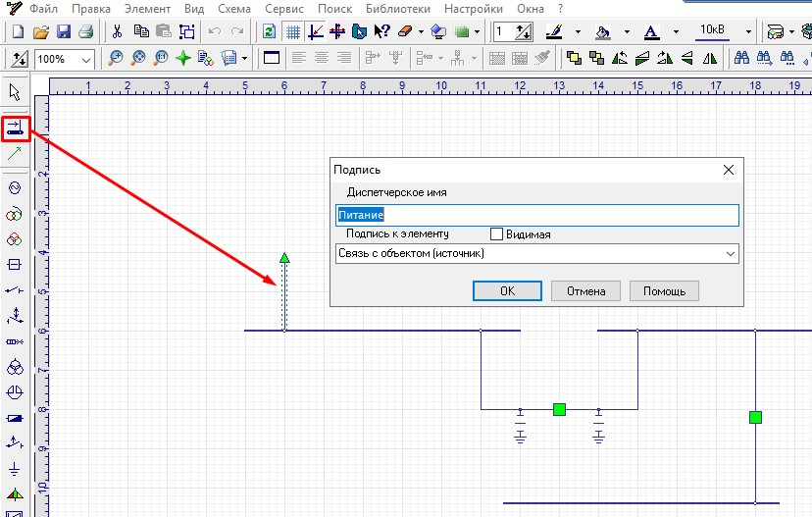
Task: Click the green refresh icon
Action: click(x=269, y=32)
